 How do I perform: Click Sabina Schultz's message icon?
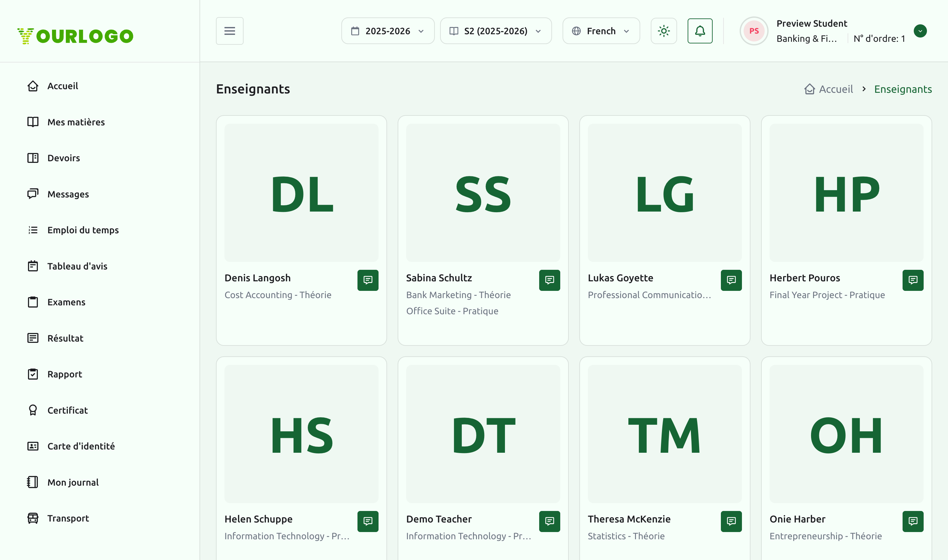click(549, 280)
